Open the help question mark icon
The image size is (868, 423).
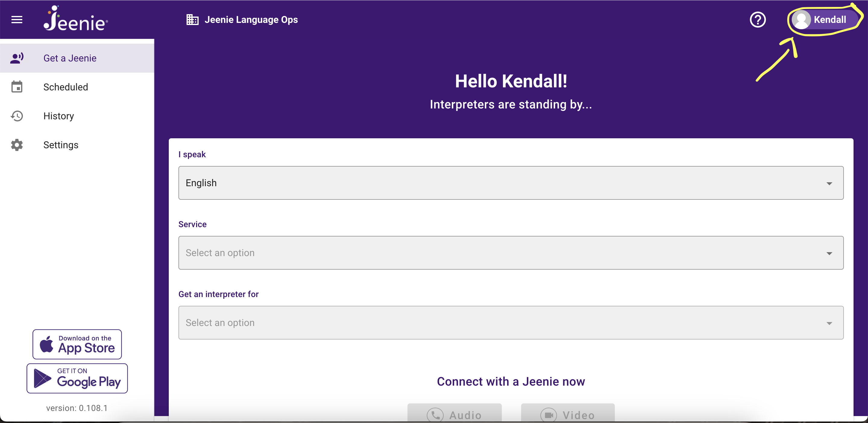point(758,20)
